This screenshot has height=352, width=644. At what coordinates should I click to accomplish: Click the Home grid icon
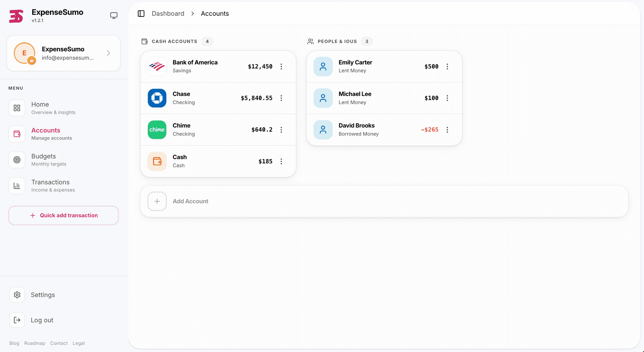17,108
